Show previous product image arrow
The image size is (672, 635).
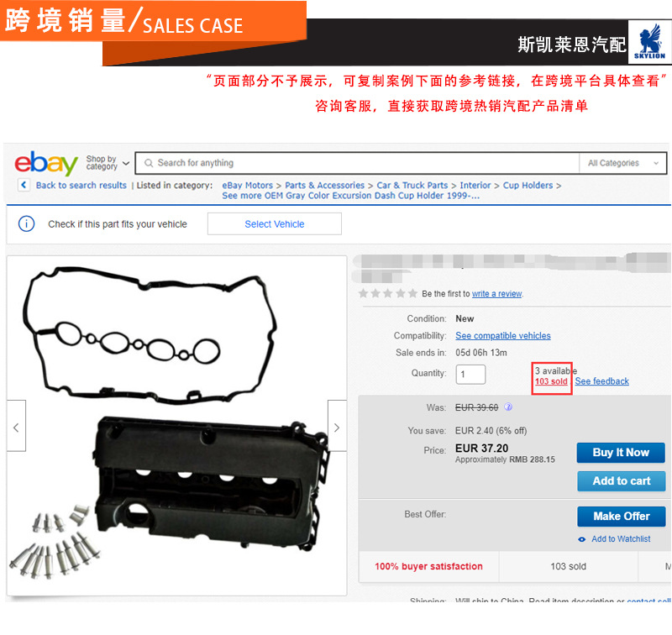tap(16, 426)
